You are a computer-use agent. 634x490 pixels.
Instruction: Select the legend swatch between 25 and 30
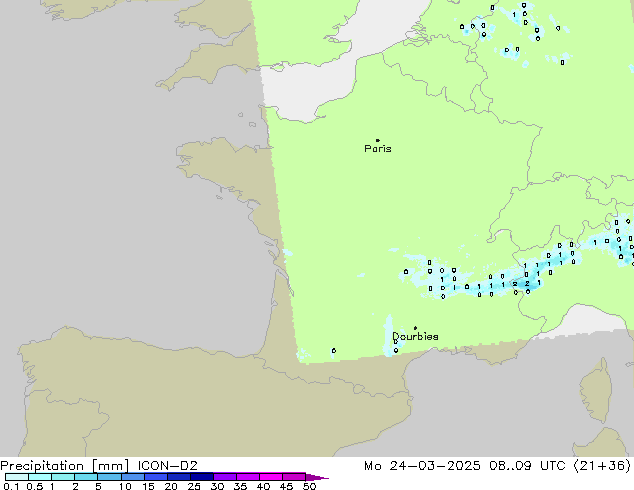click(x=201, y=477)
